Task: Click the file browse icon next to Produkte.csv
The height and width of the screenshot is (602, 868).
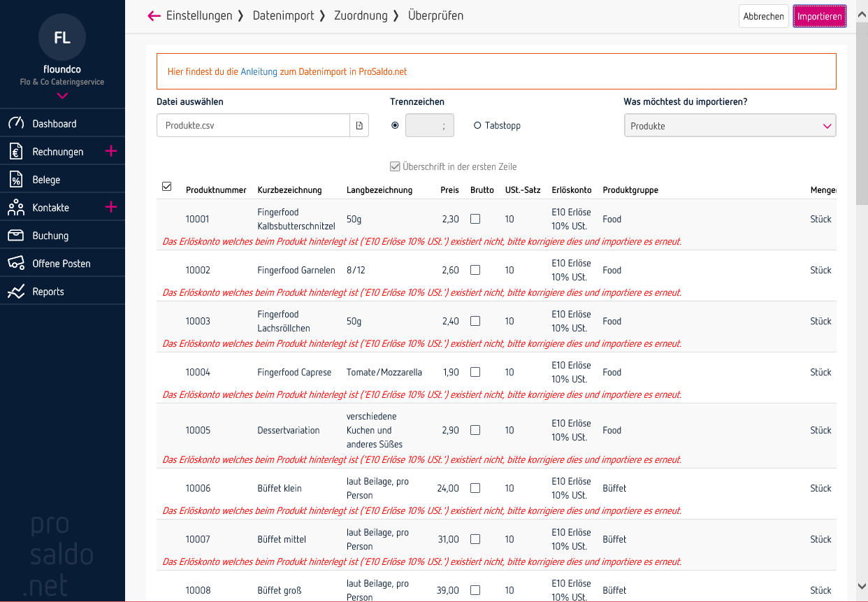Action: (x=359, y=126)
